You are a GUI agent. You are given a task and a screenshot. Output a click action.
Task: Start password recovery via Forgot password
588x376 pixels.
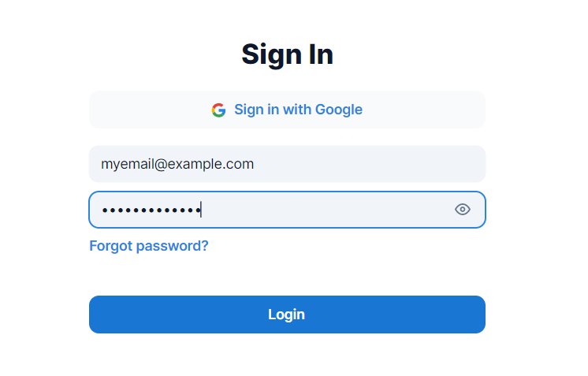(149, 246)
